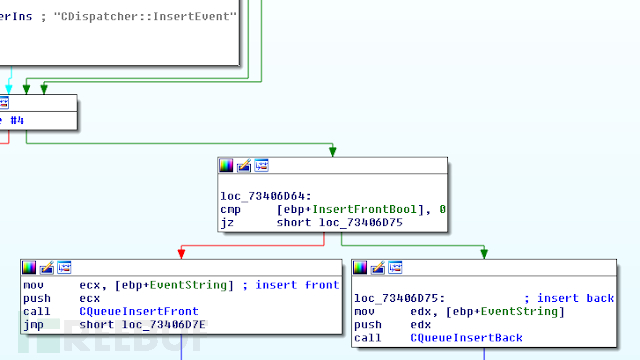Click color icon in CQueueInsertBack node

pyautogui.click(x=360, y=268)
